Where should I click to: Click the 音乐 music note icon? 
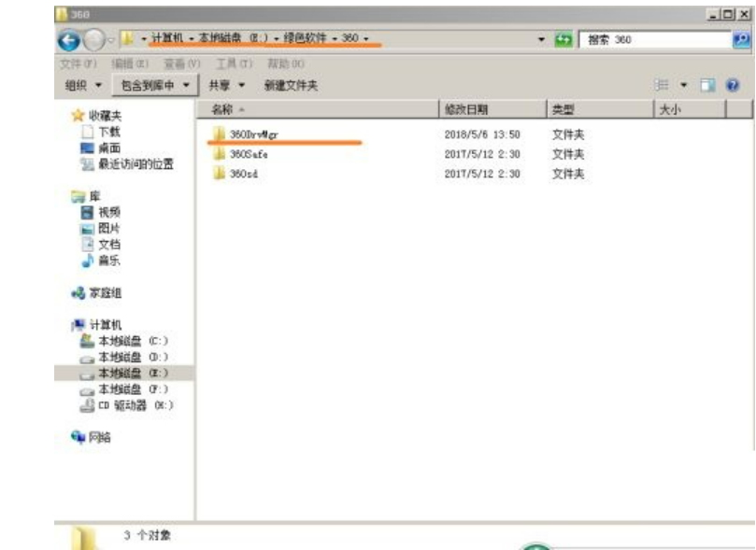(x=87, y=261)
